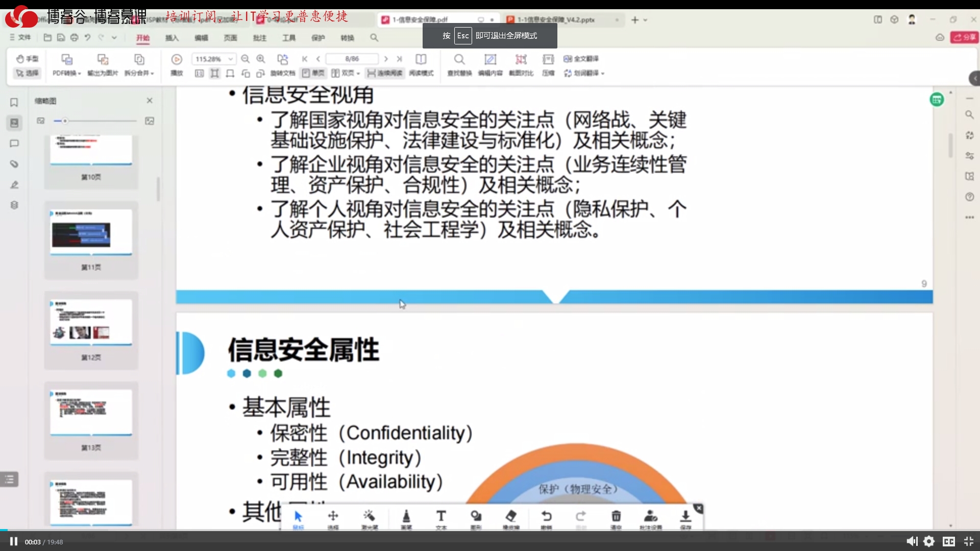This screenshot has height=551, width=980.
Task: Switch to 插入 ribbon tab
Action: [172, 38]
